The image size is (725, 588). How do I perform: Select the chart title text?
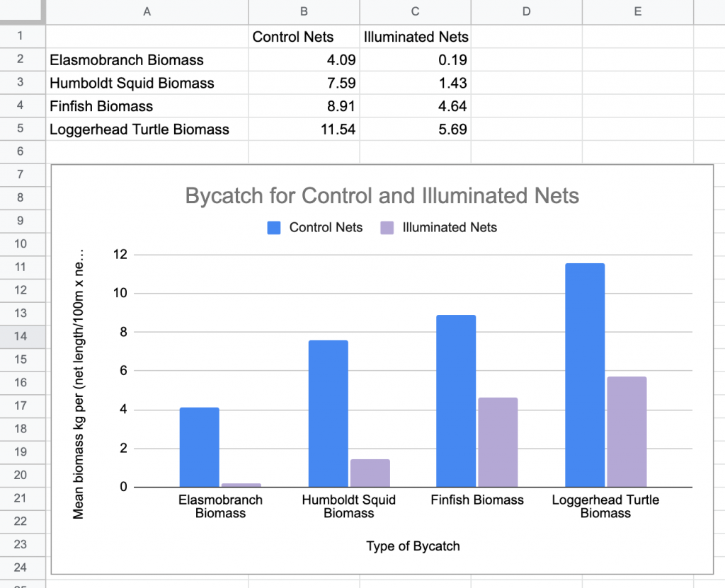click(x=382, y=196)
